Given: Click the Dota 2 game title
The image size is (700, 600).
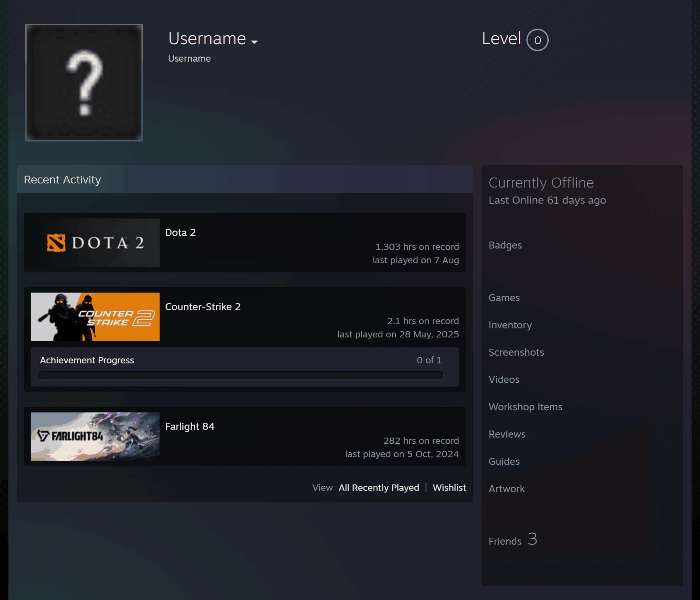Looking at the screenshot, I should (180, 233).
